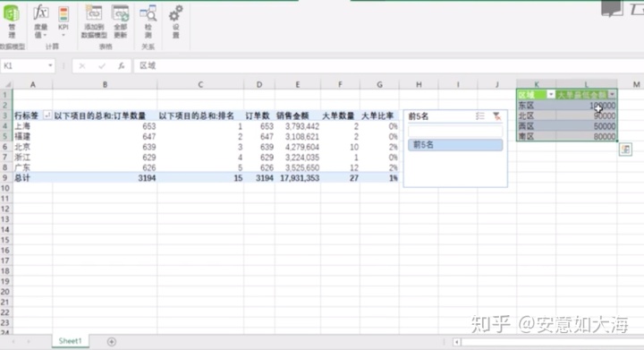Image resolution: width=644 pixels, height=350 pixels.
Task: Click the confirm checkmark in formula bar
Action: [x=102, y=65]
